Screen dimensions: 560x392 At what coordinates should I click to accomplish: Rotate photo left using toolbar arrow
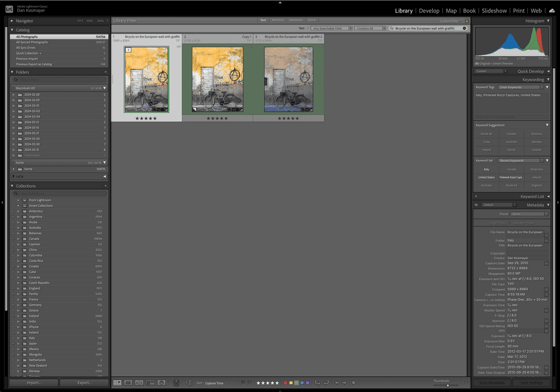(x=317, y=383)
